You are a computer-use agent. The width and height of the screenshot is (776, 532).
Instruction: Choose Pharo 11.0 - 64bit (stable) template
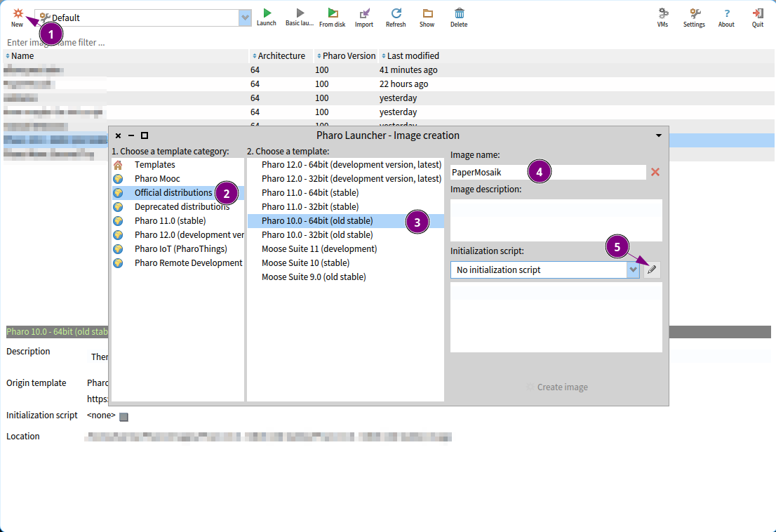pos(345,193)
